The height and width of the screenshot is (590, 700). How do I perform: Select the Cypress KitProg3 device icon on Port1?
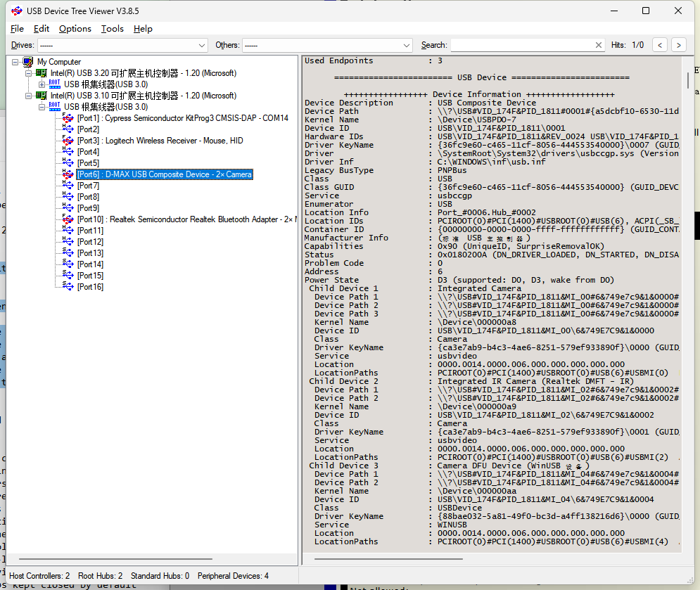coord(68,118)
